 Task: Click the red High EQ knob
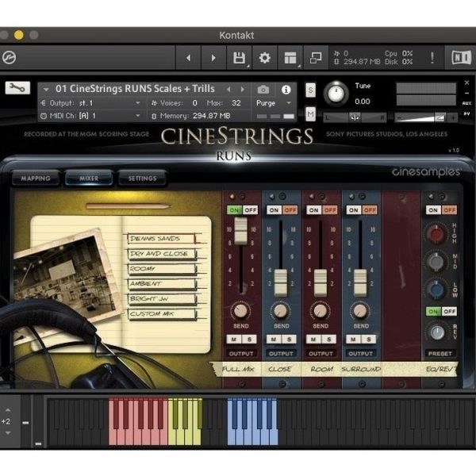(x=436, y=234)
